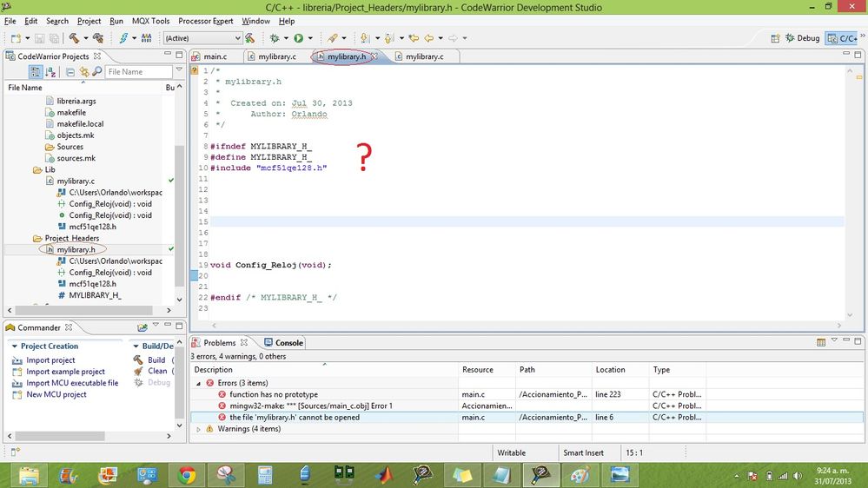The width and height of the screenshot is (868, 488).
Task: Switch to the main.c editor tab
Action: (x=215, y=56)
